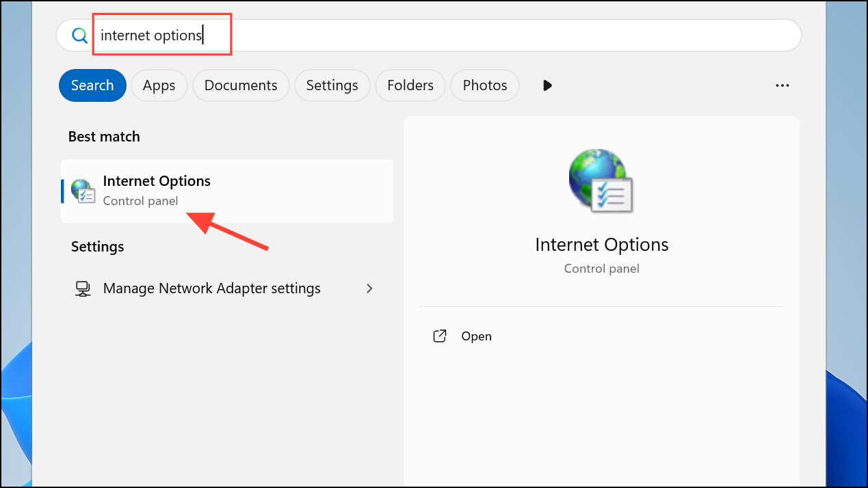Image resolution: width=868 pixels, height=488 pixels.
Task: Select the Search filter tab
Action: pyautogui.click(x=92, y=85)
